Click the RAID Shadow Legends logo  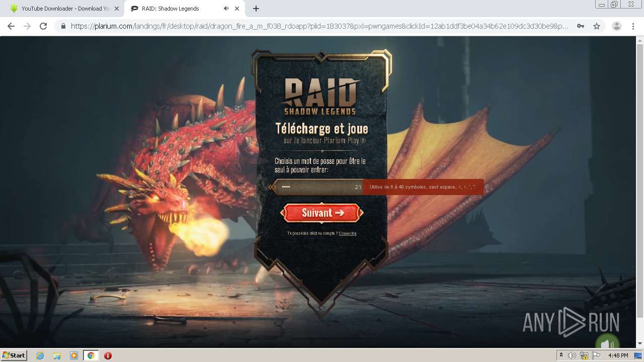click(x=321, y=96)
